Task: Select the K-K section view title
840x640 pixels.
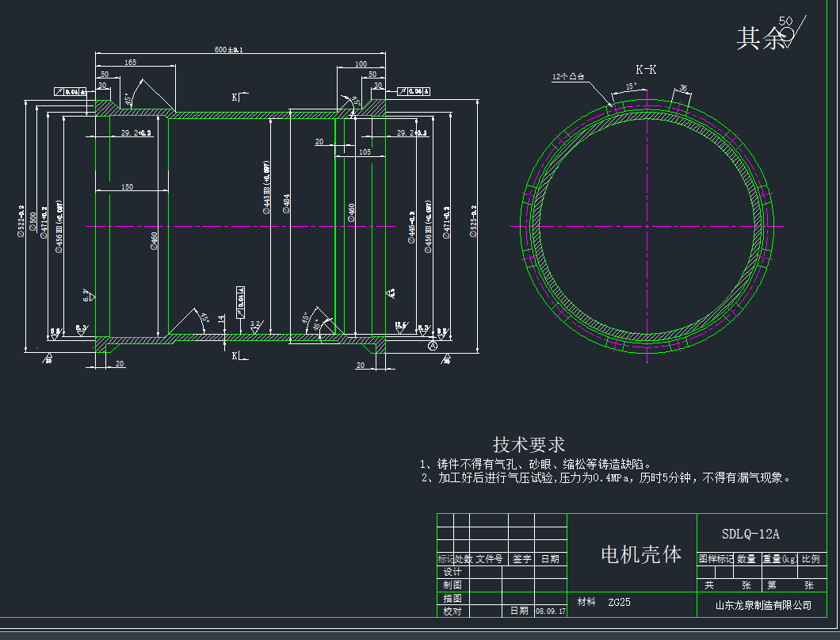Action: [x=646, y=70]
